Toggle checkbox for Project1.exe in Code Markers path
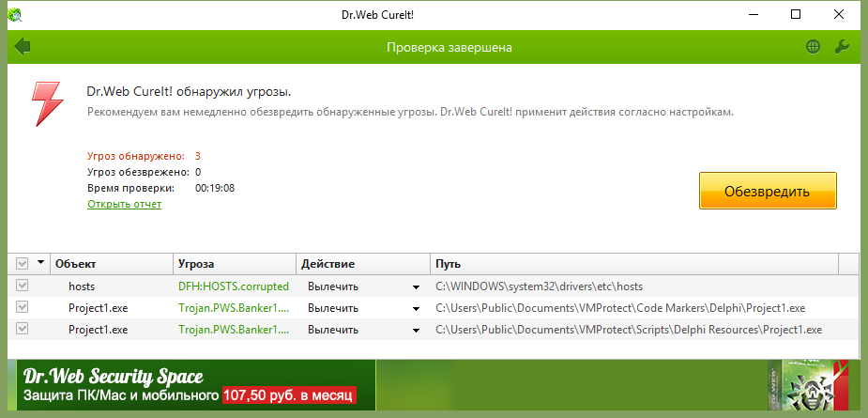Screen dimensions: 868x418 coord(23,307)
